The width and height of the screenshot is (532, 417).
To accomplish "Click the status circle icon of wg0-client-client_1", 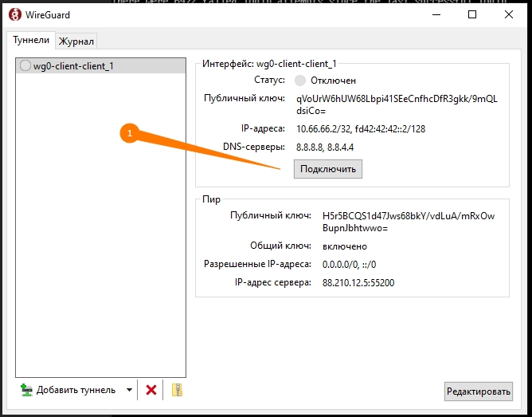I will (x=25, y=65).
